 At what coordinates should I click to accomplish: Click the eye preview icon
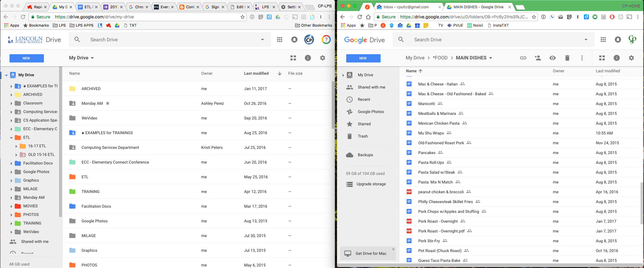pyautogui.click(x=553, y=58)
